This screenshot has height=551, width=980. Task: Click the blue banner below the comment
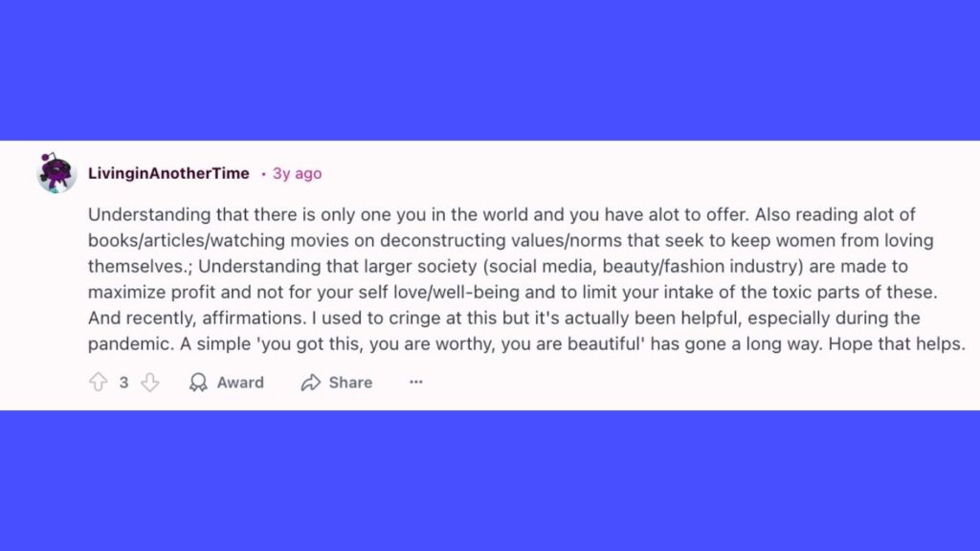point(490,480)
